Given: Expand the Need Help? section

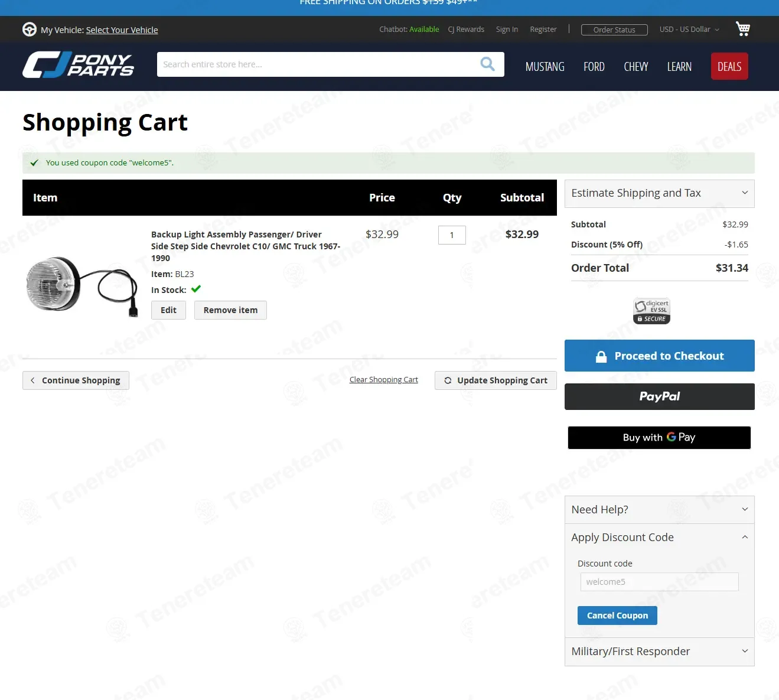Looking at the screenshot, I should 659,510.
